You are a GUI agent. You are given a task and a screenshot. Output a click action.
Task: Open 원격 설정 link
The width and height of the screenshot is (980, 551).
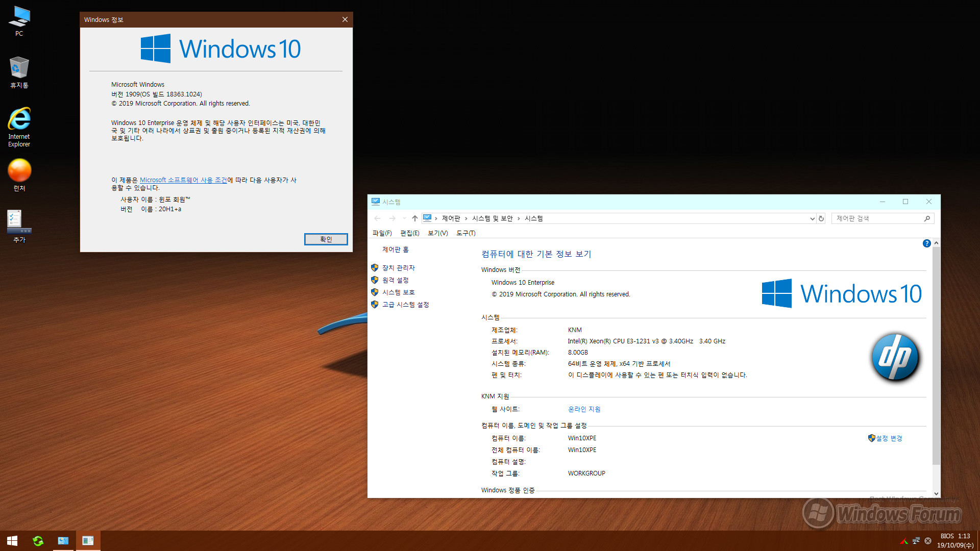[x=395, y=280]
